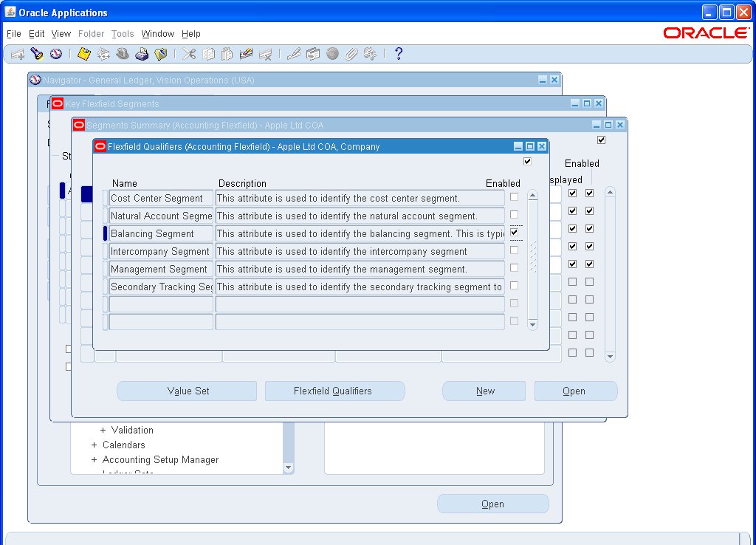This screenshot has width=756, height=545.
Task: Click the Flexfield Qualifiers button
Action: pyautogui.click(x=334, y=391)
